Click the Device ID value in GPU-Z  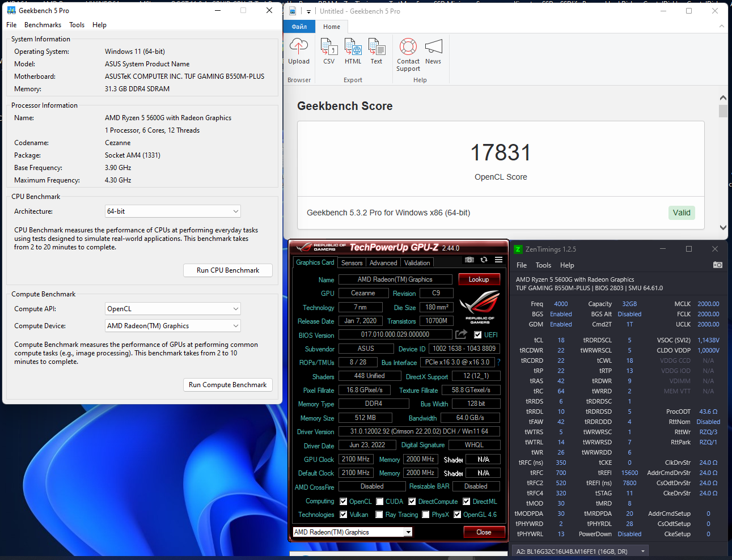click(464, 349)
